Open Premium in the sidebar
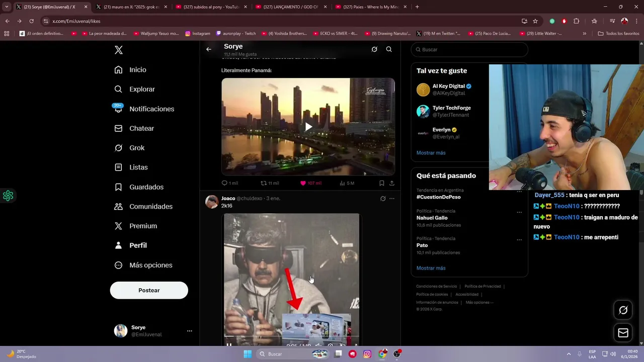 [135, 226]
